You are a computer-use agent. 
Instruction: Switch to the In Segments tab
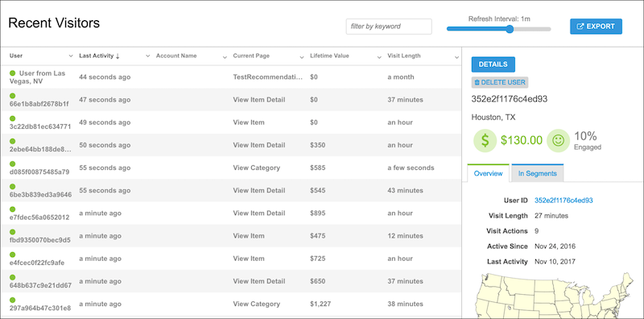tap(537, 173)
